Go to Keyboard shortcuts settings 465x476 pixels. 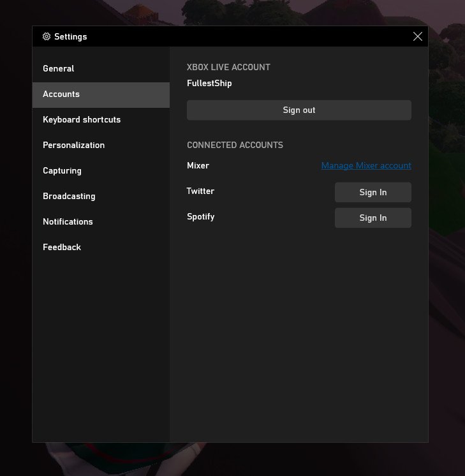click(101, 119)
